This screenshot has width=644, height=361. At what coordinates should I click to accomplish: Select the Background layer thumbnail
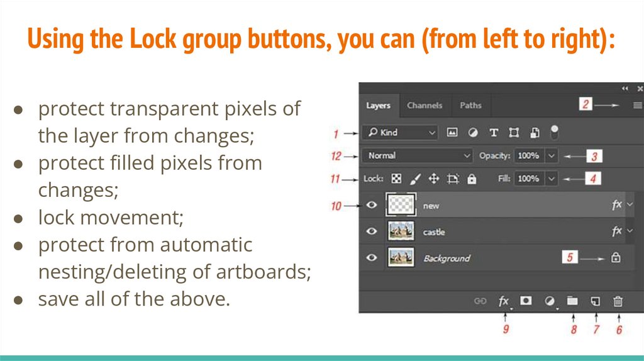401,257
